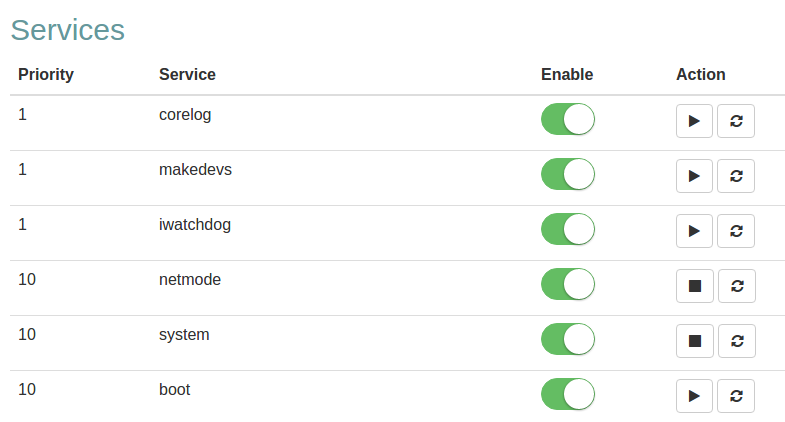
Task: Stop the system service
Action: (x=694, y=341)
